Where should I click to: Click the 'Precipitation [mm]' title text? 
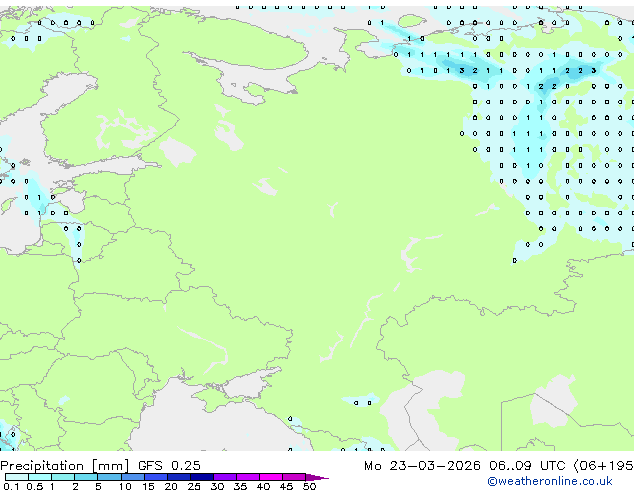tap(64, 466)
